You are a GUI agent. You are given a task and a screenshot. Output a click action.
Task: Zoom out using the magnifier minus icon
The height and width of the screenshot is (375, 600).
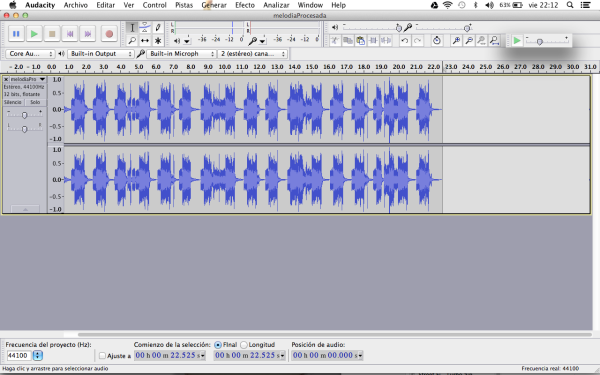point(469,40)
